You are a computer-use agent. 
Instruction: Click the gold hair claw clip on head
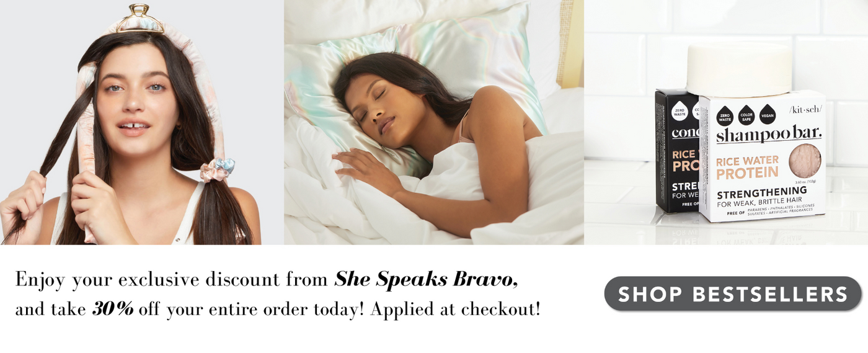click(x=139, y=19)
